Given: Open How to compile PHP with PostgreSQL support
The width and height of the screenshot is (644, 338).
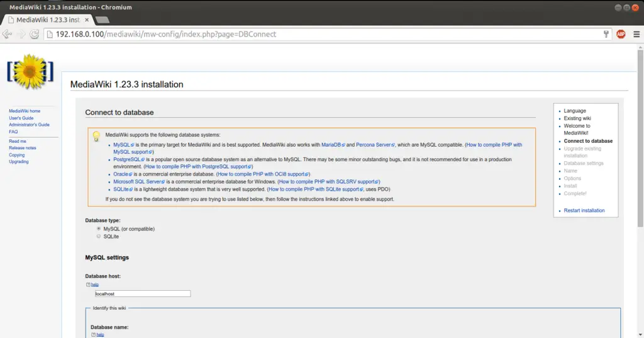Looking at the screenshot, I should coord(198,167).
